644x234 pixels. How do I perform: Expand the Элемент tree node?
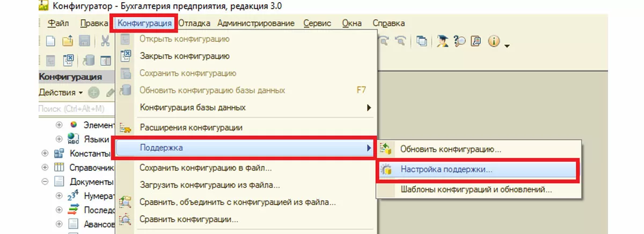point(60,125)
